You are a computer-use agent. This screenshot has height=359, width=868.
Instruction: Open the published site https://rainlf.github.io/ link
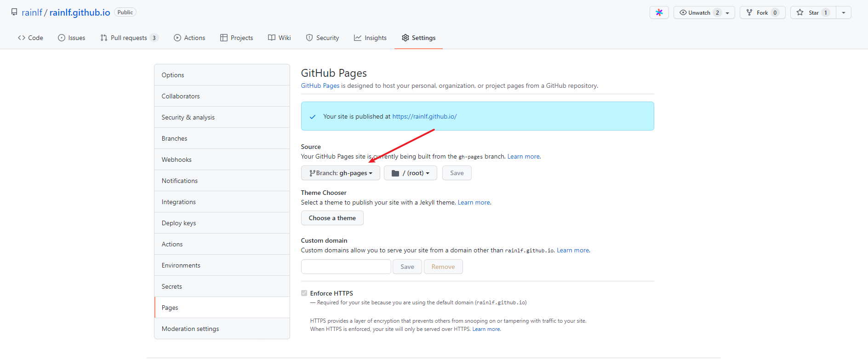coord(424,116)
